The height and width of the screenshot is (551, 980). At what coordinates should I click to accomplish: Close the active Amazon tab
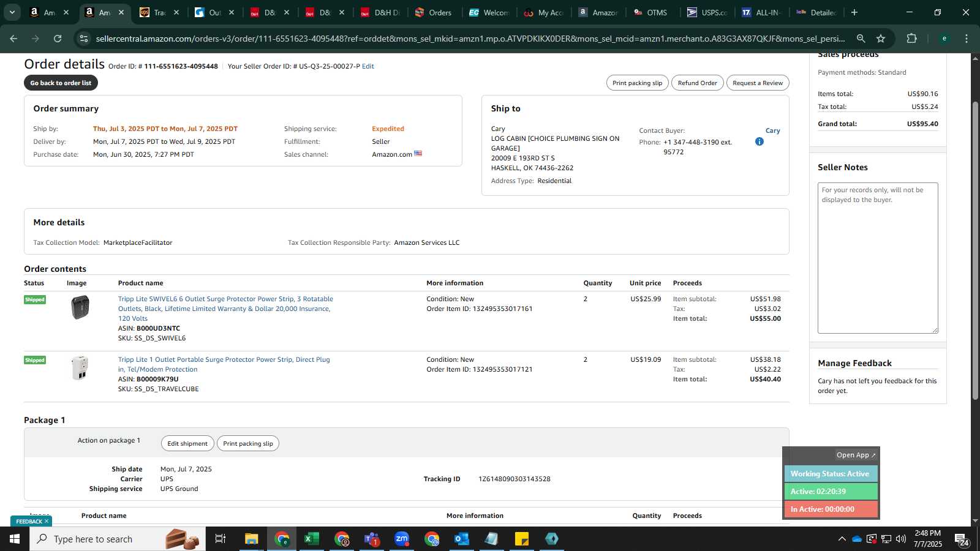[121, 12]
